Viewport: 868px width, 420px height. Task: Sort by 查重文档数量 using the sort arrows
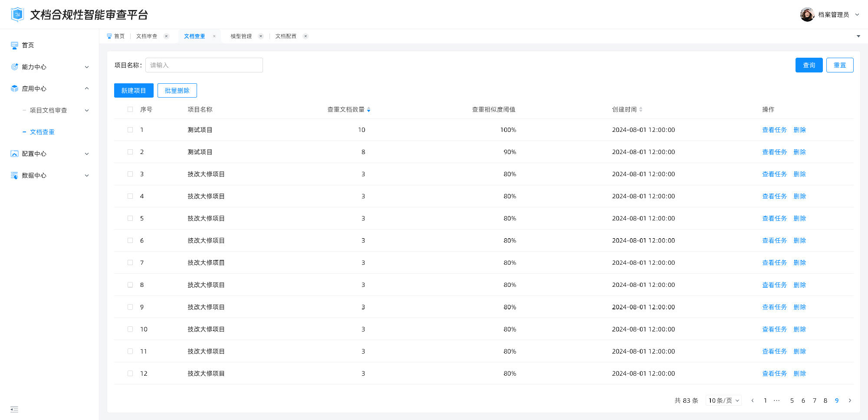point(369,109)
